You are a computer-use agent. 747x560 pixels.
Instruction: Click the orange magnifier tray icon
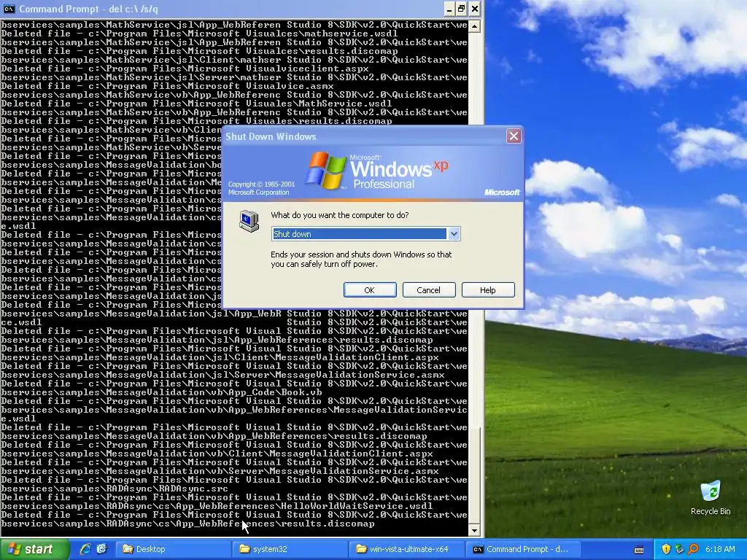point(693,549)
